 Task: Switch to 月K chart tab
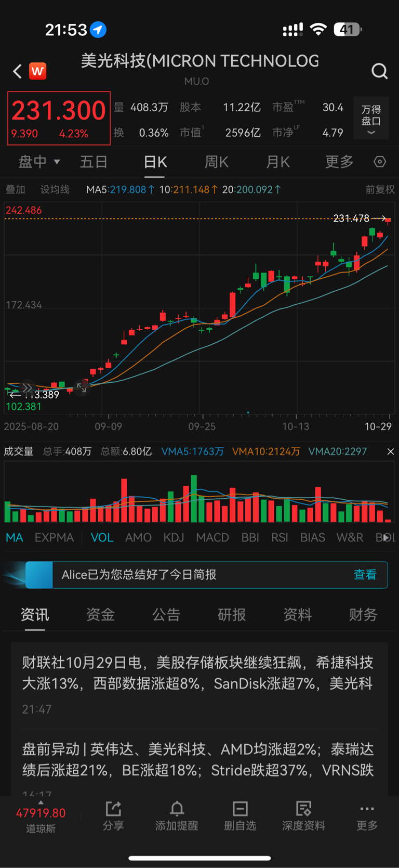pyautogui.click(x=277, y=162)
